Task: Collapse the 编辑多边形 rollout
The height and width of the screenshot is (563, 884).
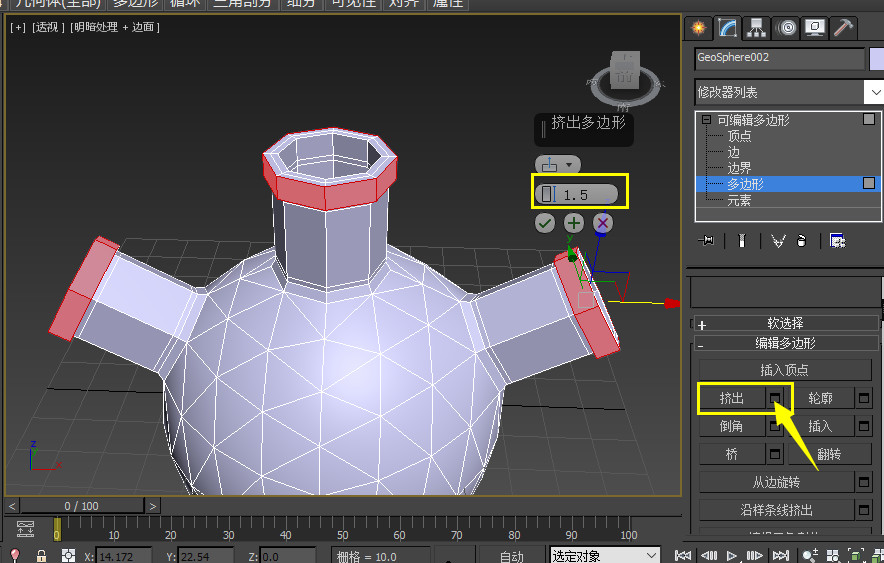Action: 785,343
